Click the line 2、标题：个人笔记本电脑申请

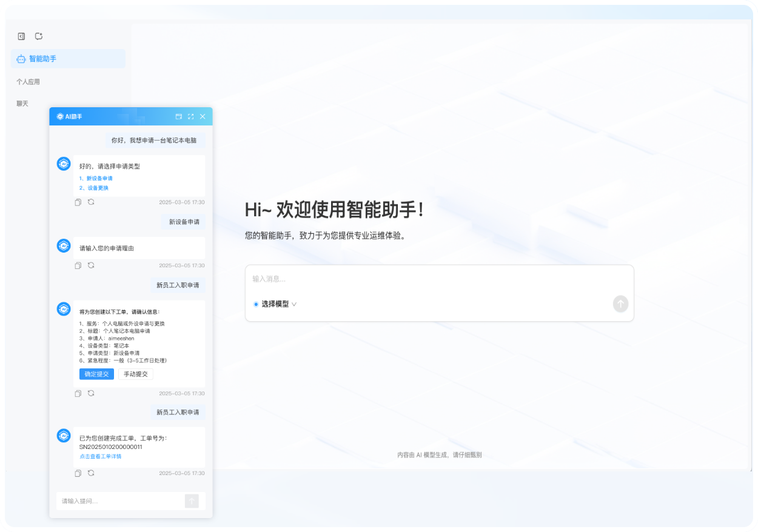pos(115,331)
